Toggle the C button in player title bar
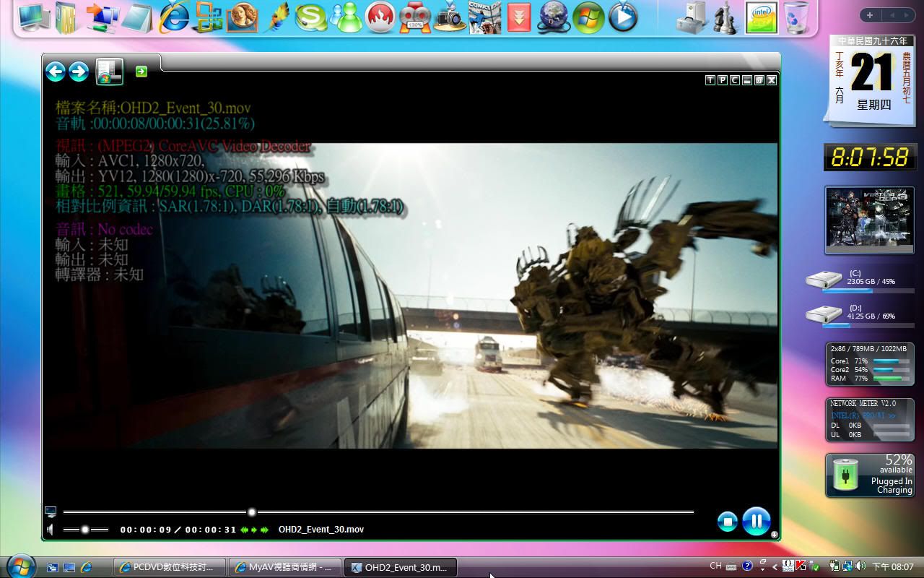 tap(735, 80)
